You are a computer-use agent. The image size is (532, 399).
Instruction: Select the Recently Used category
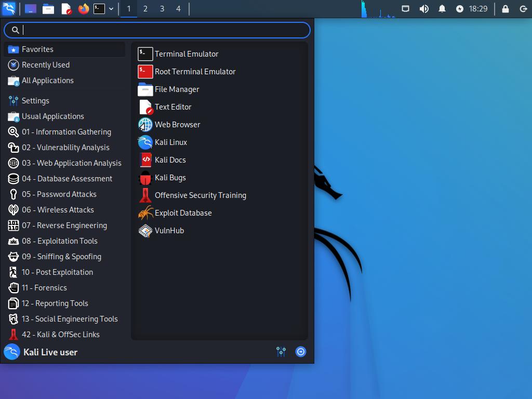click(65, 65)
